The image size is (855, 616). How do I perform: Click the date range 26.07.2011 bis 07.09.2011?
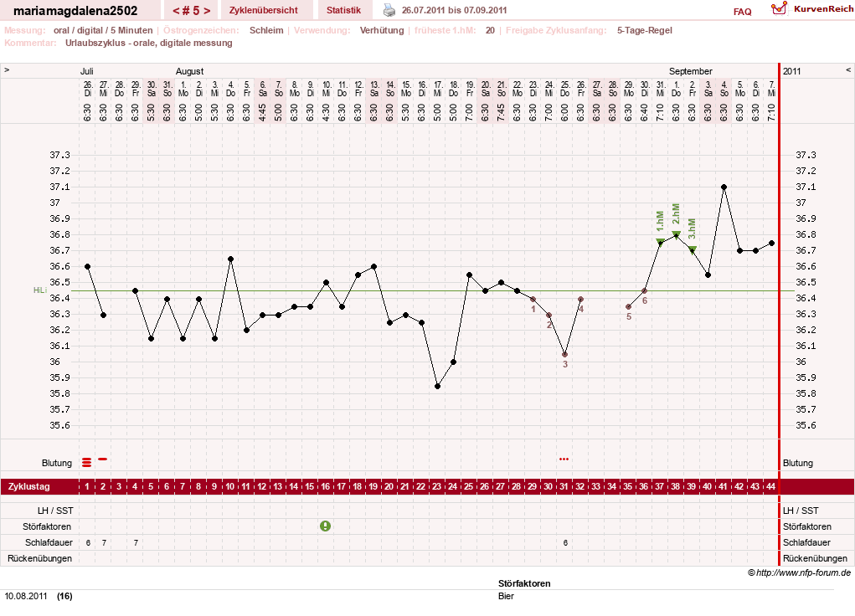click(454, 10)
